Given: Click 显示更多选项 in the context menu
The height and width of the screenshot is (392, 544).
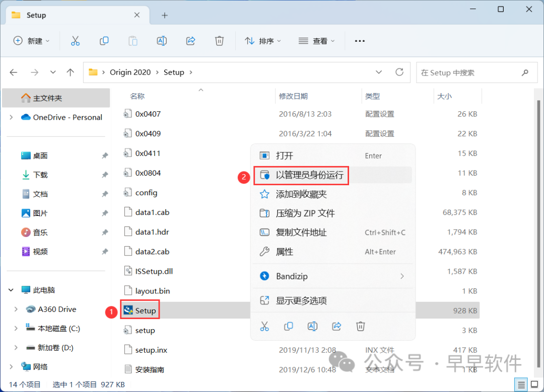Looking at the screenshot, I should point(301,300).
